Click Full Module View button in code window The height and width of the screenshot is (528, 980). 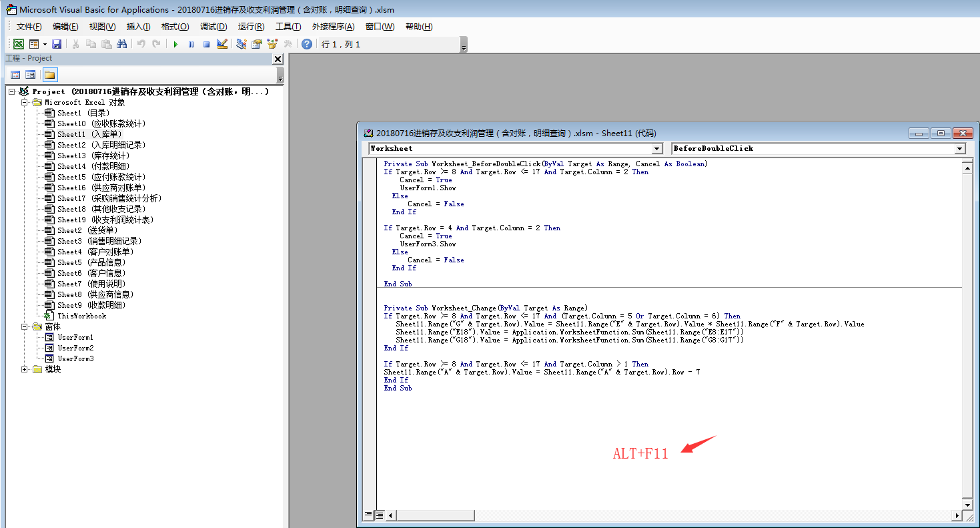[379, 515]
